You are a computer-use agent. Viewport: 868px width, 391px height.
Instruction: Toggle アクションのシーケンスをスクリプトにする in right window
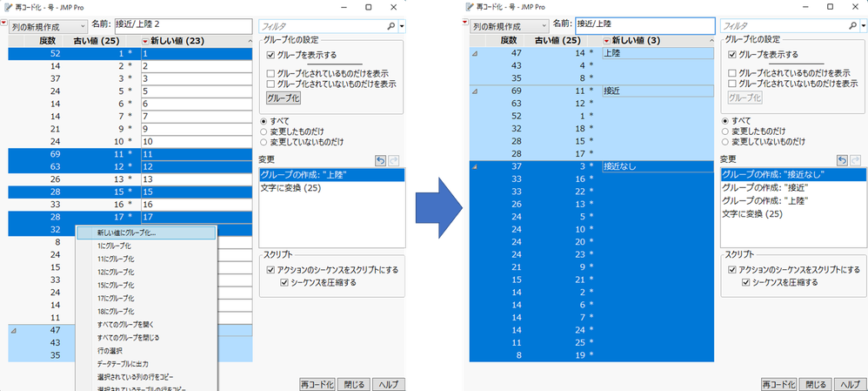coord(731,270)
